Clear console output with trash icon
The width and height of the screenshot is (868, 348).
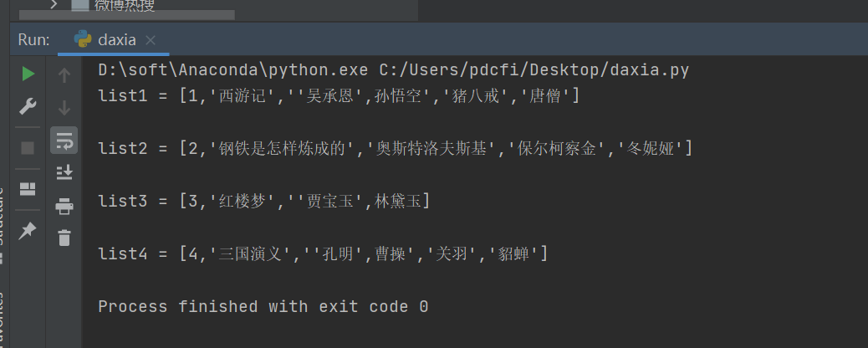coord(64,238)
